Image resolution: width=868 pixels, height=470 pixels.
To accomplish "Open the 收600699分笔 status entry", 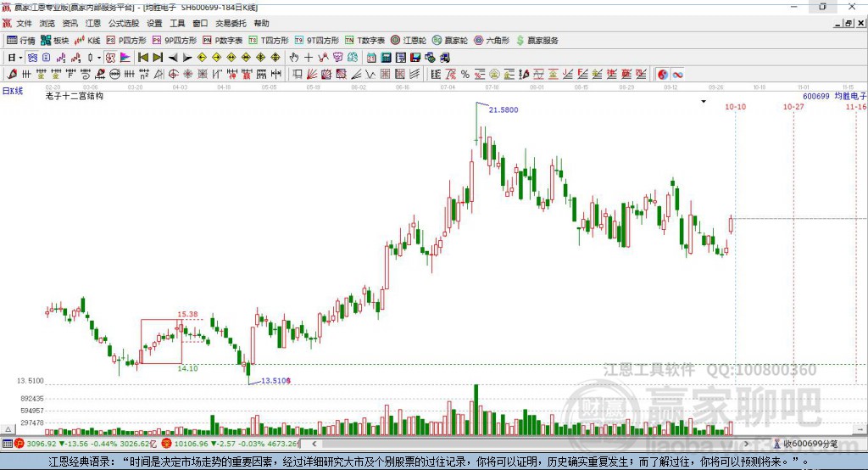I will pos(806,444).
